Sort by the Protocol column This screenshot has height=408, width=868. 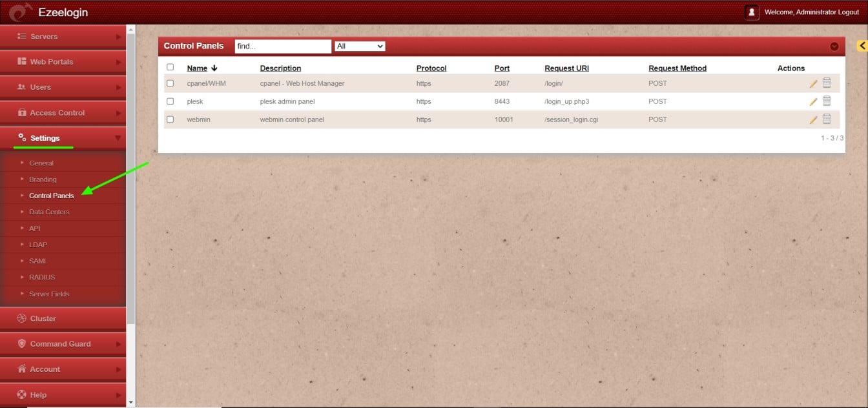pos(431,68)
